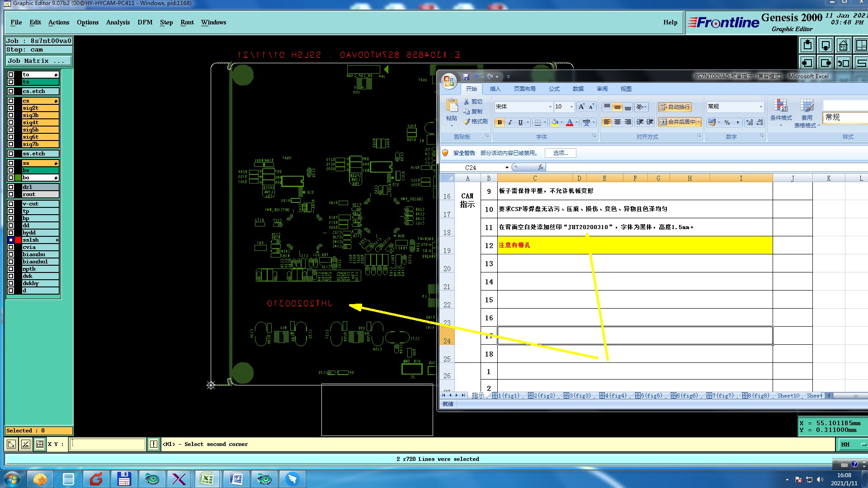868x488 pixels.
Task: Click the fill color bucket icon
Action: click(x=555, y=122)
